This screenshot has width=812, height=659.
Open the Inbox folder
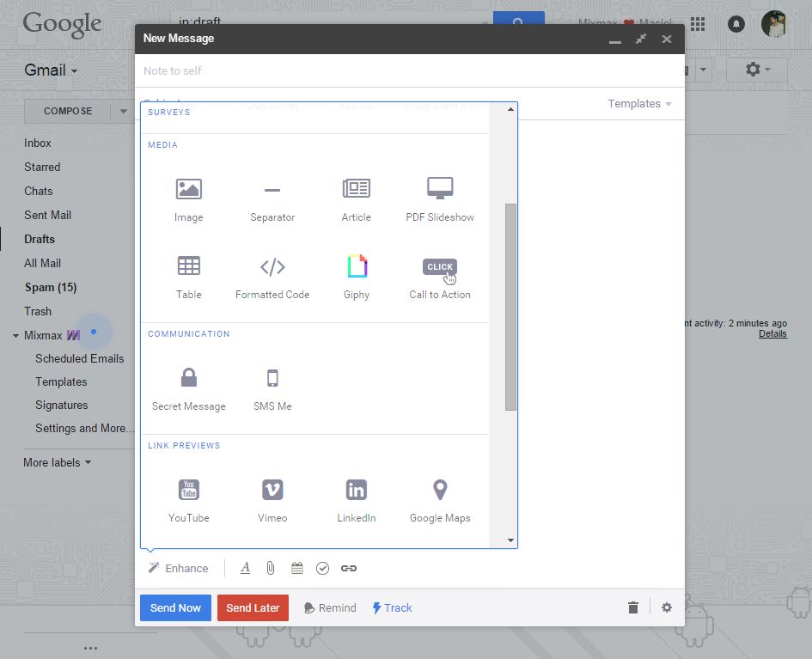(x=37, y=143)
